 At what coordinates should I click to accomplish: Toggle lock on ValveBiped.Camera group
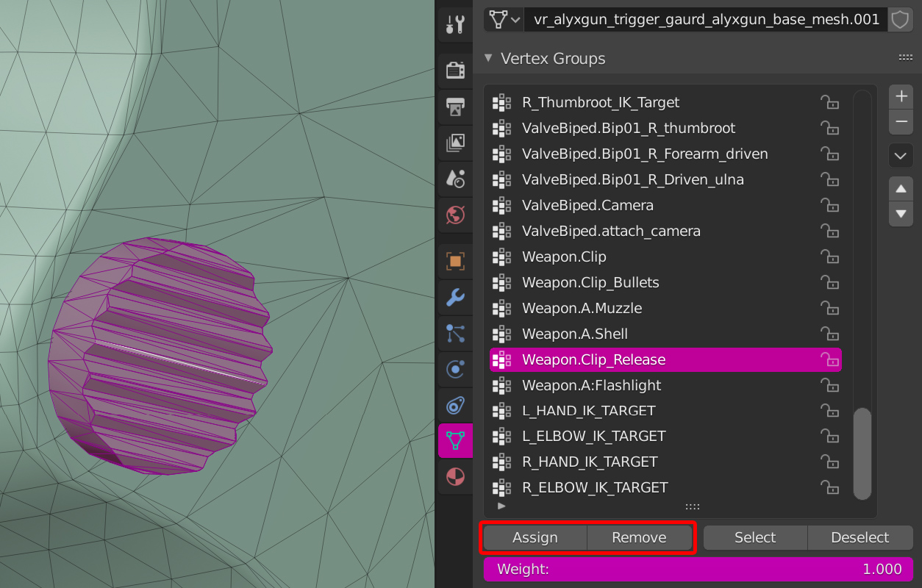tap(829, 205)
